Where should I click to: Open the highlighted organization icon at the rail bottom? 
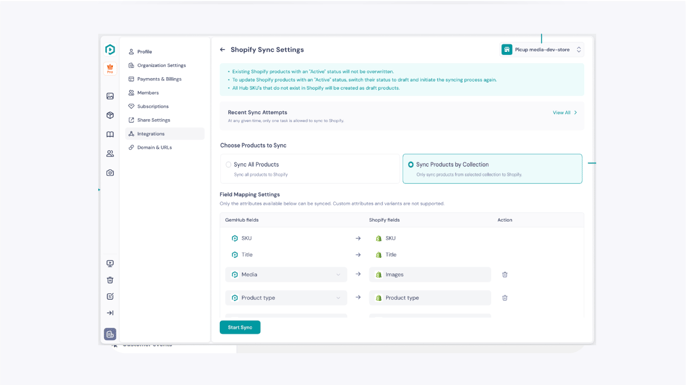point(110,334)
